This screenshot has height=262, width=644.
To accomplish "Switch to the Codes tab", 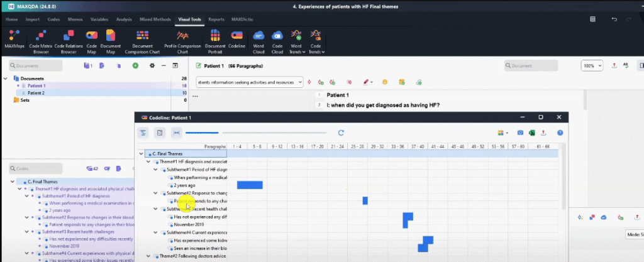I will (x=53, y=19).
